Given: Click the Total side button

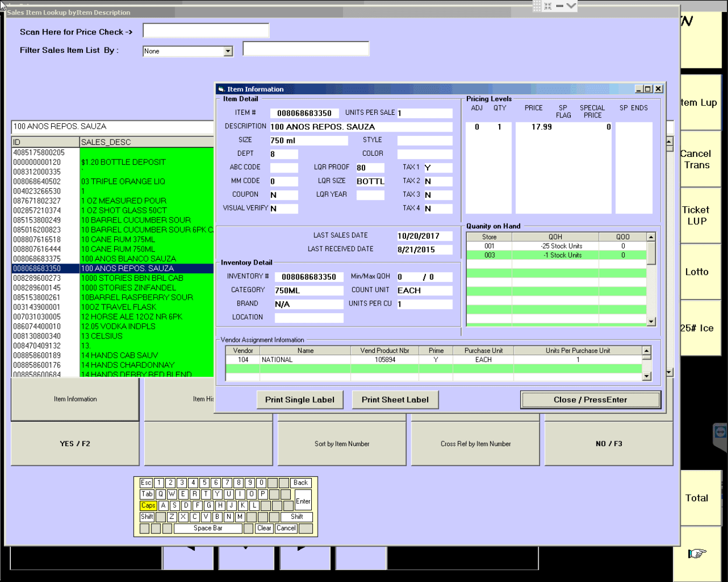Looking at the screenshot, I should [700, 498].
